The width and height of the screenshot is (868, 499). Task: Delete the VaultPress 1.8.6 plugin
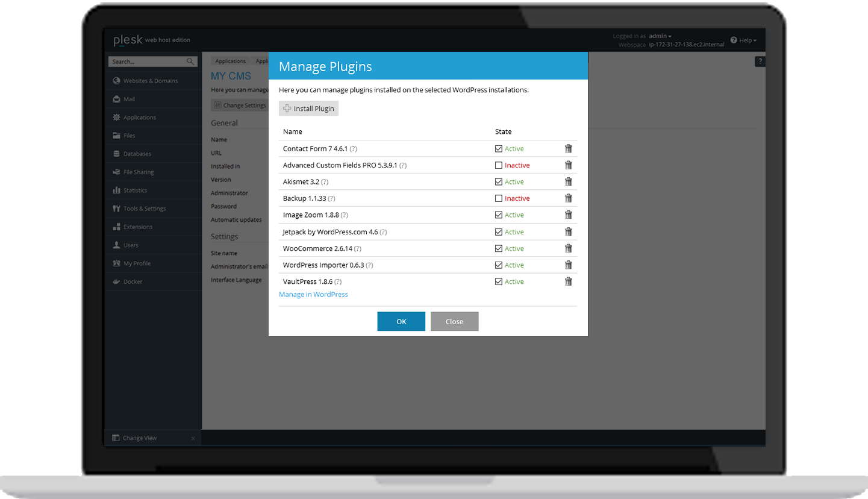tap(568, 281)
